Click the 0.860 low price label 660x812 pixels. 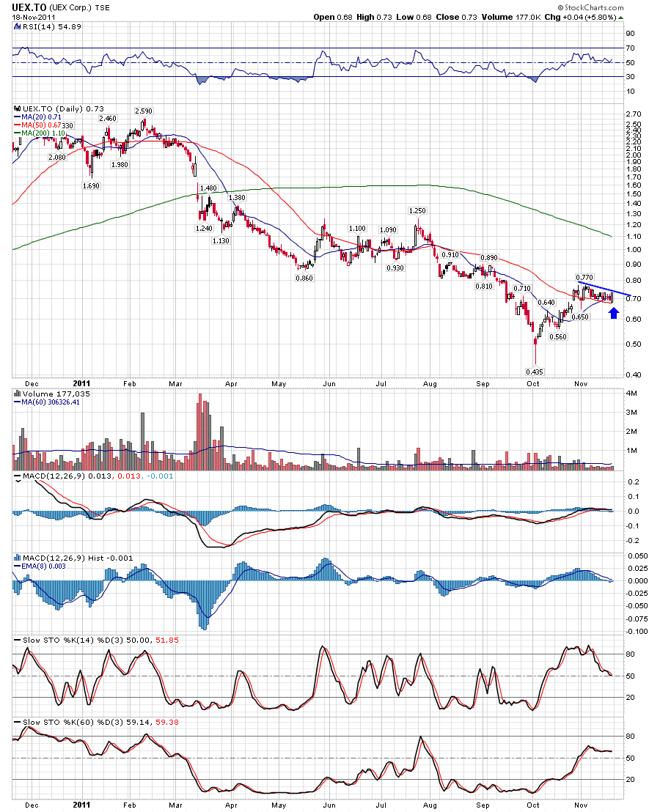[x=304, y=278]
